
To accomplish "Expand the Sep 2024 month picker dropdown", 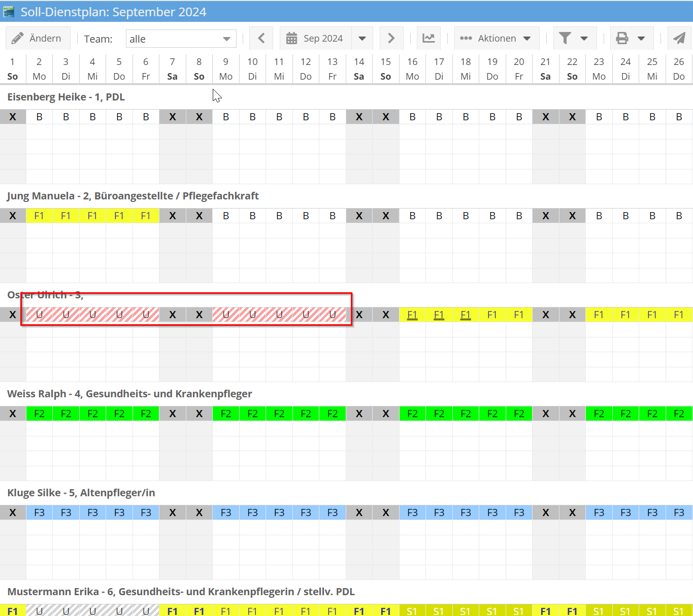I will click(x=362, y=38).
